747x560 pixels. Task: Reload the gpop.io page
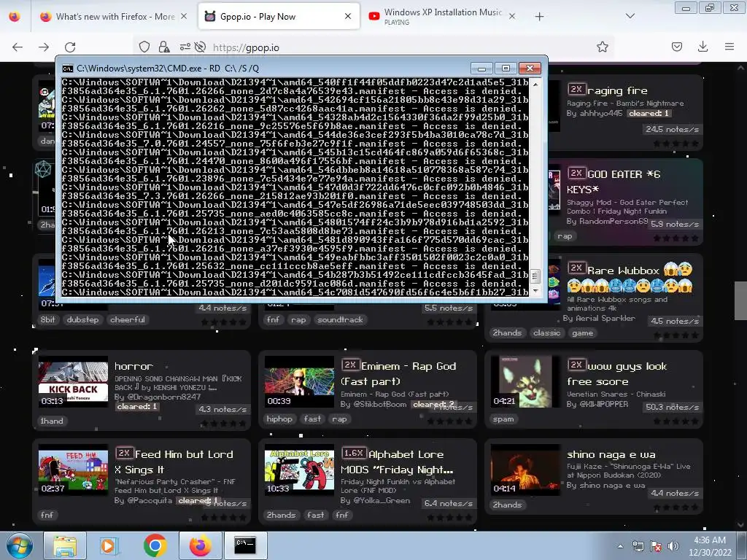click(71, 47)
